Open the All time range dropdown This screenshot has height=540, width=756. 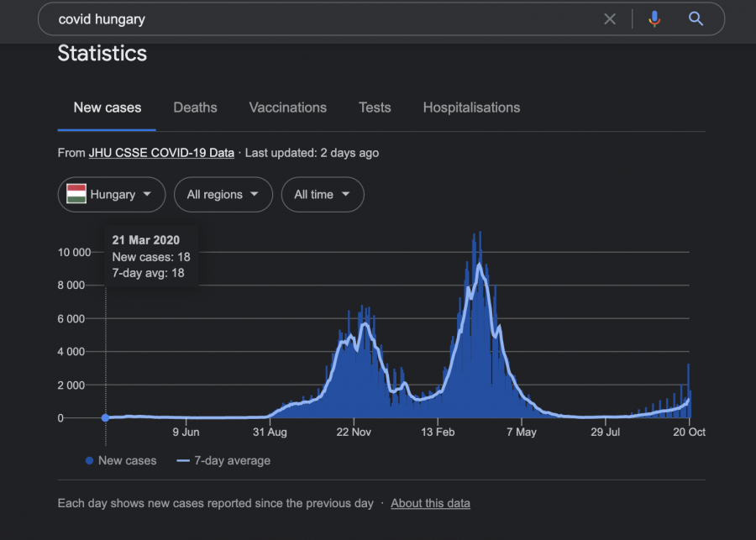tap(322, 194)
